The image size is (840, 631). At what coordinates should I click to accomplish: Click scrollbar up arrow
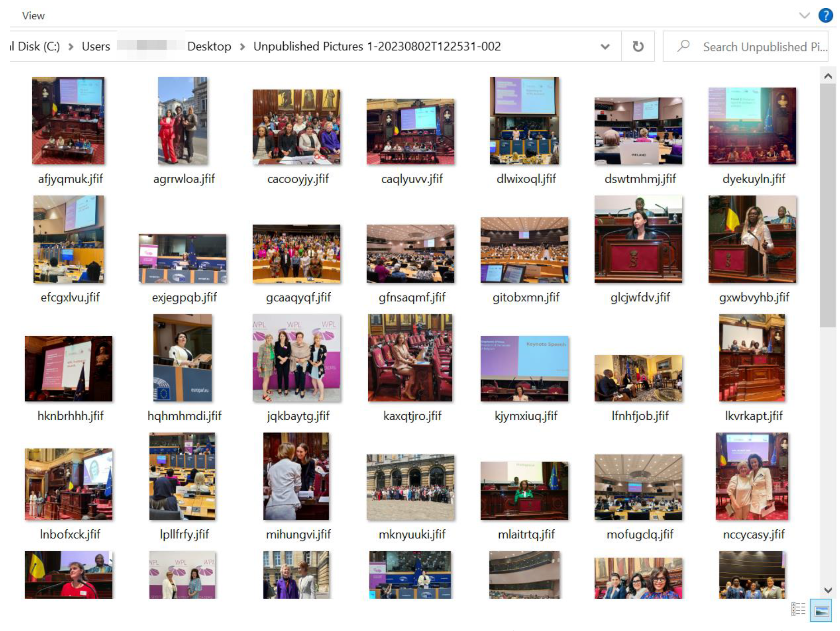[x=828, y=76]
